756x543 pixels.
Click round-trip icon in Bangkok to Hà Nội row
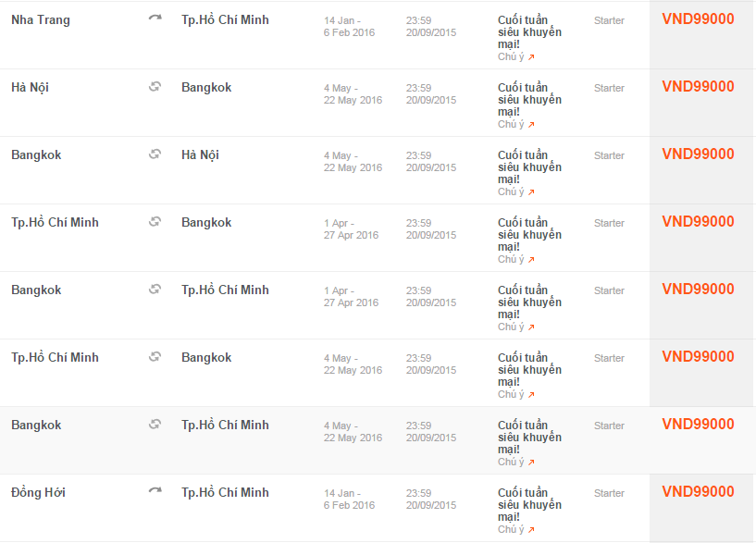click(x=155, y=154)
